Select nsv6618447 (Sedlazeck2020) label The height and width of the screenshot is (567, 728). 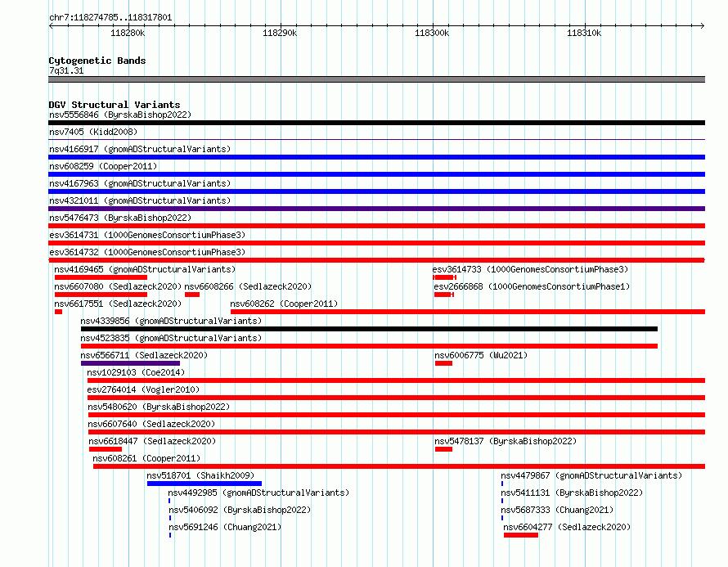tap(152, 441)
